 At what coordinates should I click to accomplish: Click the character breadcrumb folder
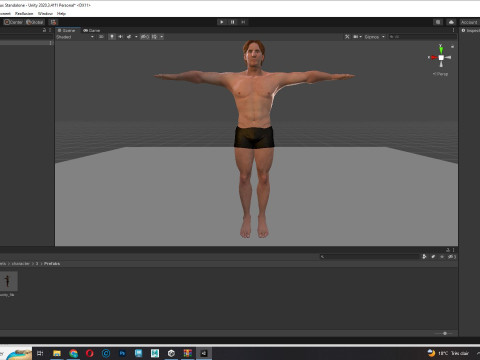click(x=21, y=263)
